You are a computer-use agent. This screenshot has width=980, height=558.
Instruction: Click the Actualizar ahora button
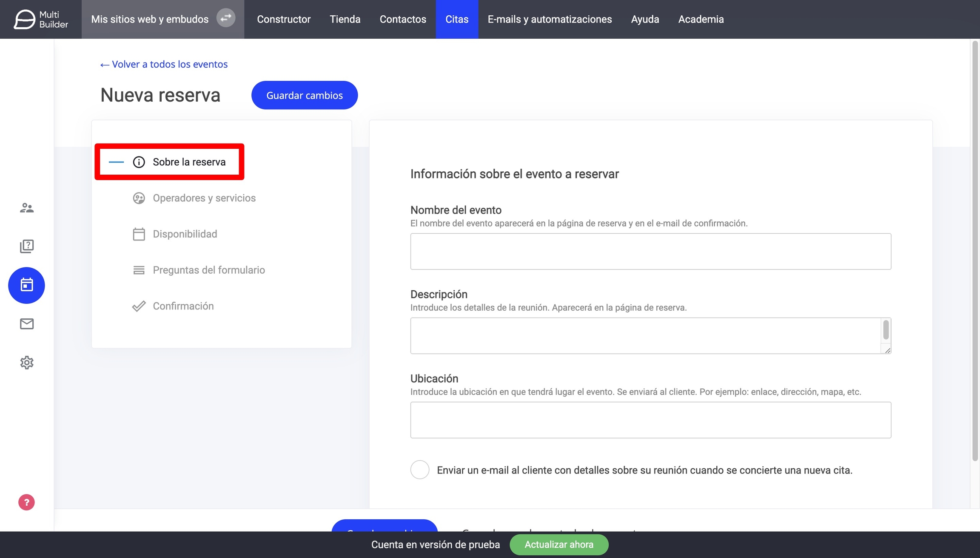point(558,544)
